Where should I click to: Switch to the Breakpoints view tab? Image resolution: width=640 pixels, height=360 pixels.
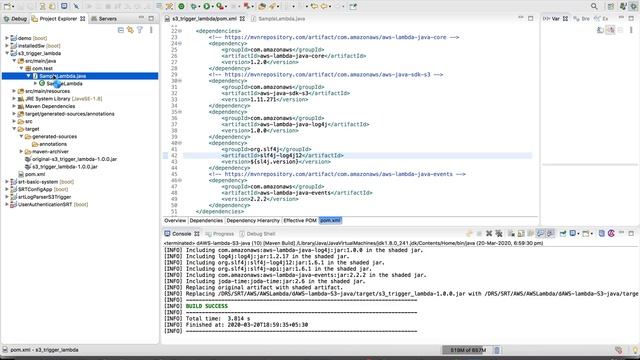point(582,19)
